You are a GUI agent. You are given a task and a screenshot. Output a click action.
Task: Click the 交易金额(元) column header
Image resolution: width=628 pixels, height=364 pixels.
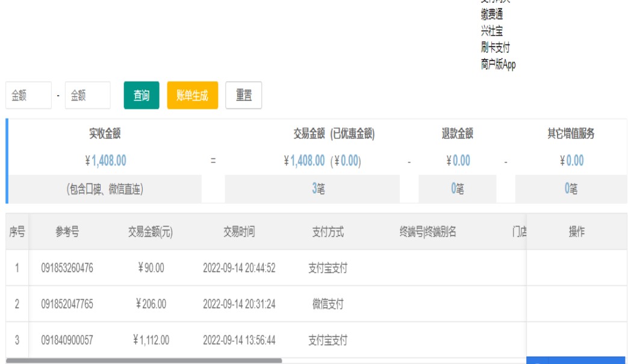click(x=150, y=232)
